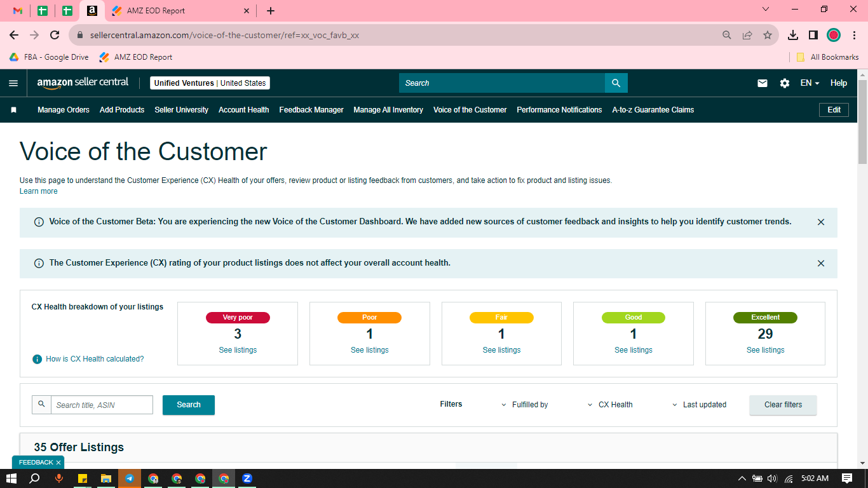Expand the Fulfilled by filter
The image size is (868, 488).
(525, 405)
